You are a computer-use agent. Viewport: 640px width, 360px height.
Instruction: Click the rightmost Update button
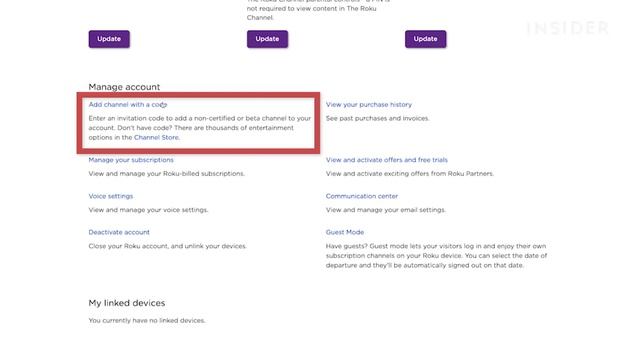coord(425,39)
